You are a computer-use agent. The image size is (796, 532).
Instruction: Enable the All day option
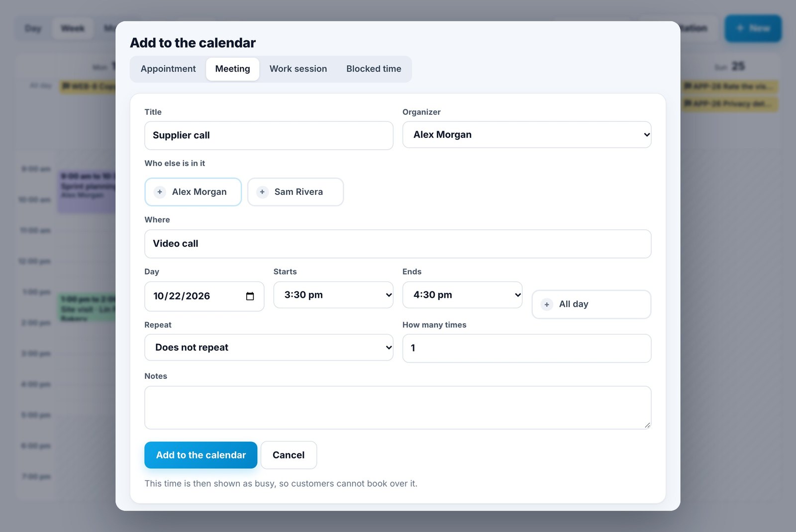click(x=591, y=304)
